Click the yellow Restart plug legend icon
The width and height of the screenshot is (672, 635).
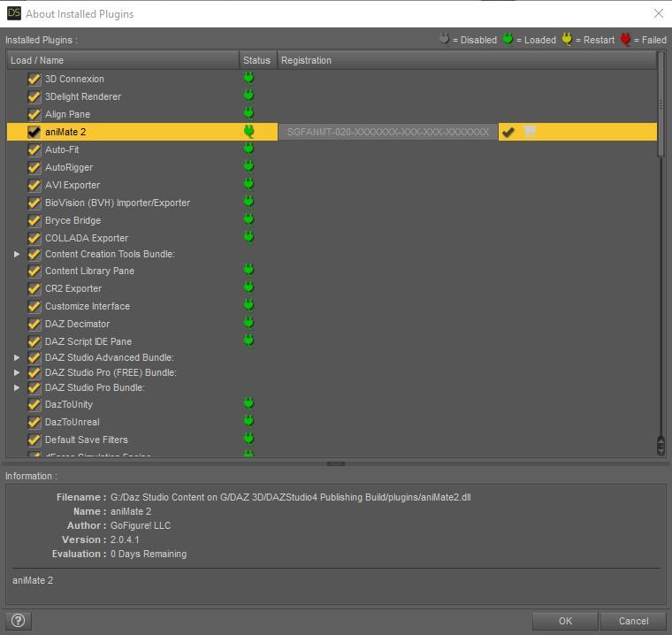click(567, 39)
